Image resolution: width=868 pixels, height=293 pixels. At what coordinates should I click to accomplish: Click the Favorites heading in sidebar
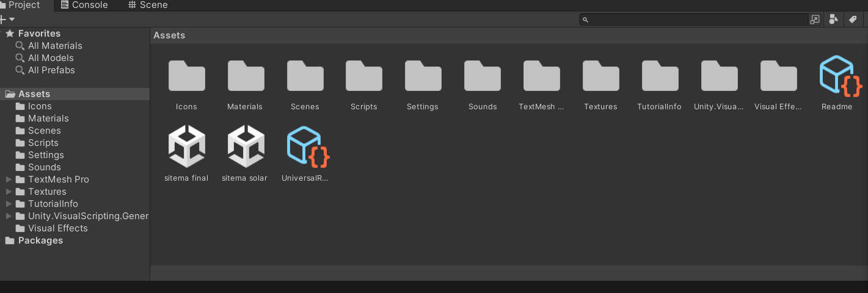(x=39, y=34)
